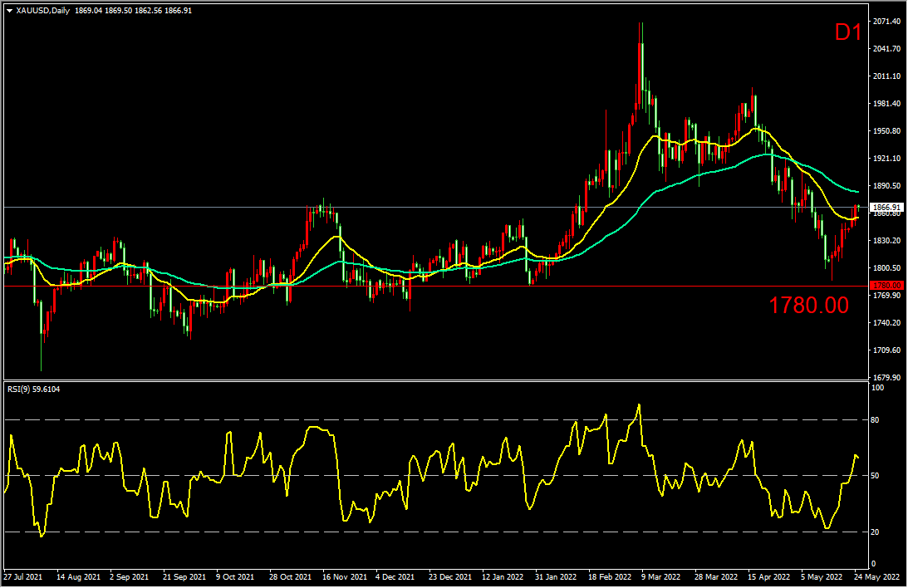Select the 9 Mar 2022 date label
908x588 pixels.
pos(660,576)
